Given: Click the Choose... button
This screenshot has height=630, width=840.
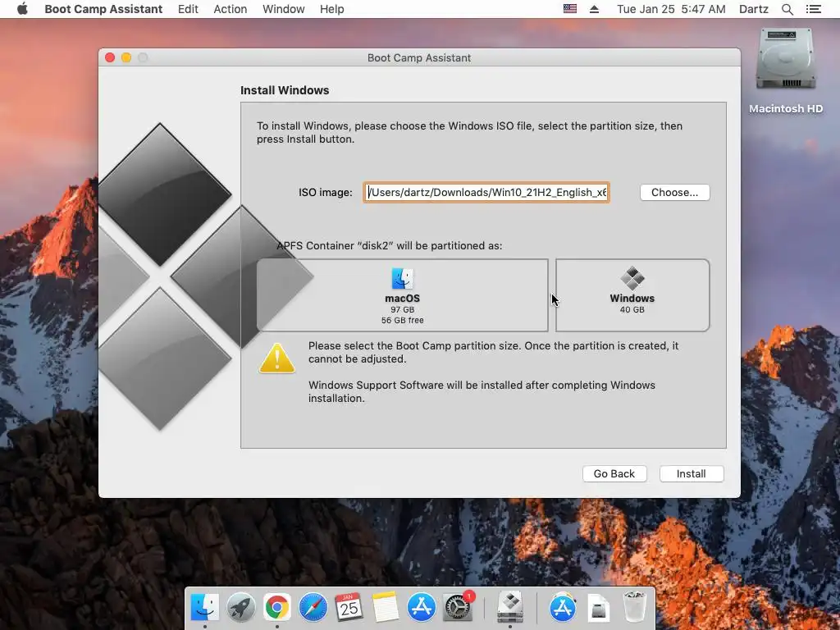Looking at the screenshot, I should (674, 192).
